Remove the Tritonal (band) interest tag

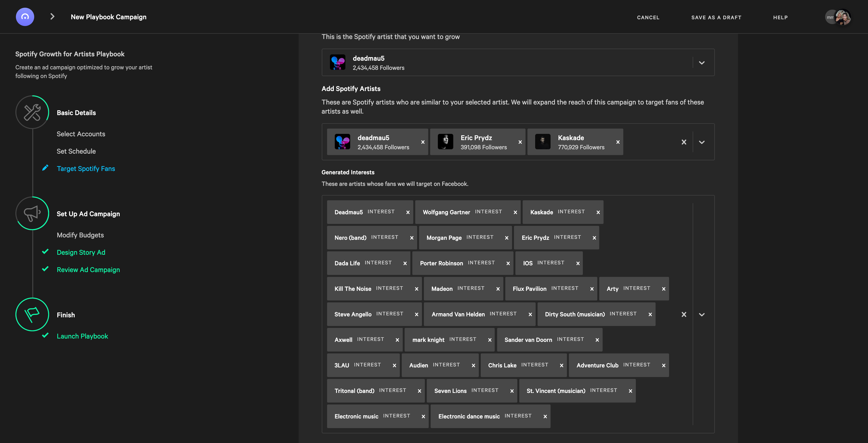[x=420, y=391]
